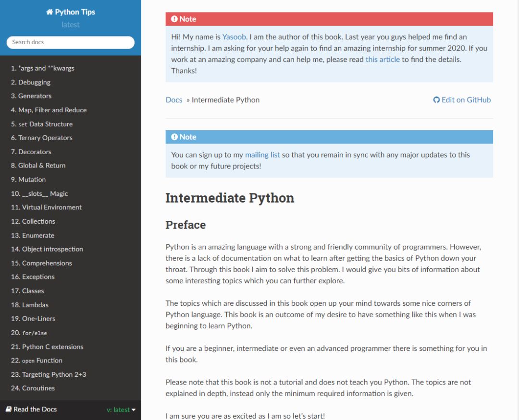Click the exclamation icon in the red Note header

pyautogui.click(x=174, y=19)
